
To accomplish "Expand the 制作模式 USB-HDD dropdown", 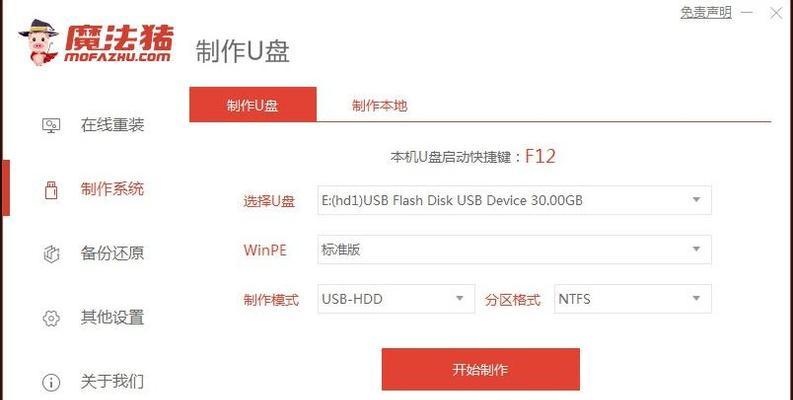I will 396,298.
